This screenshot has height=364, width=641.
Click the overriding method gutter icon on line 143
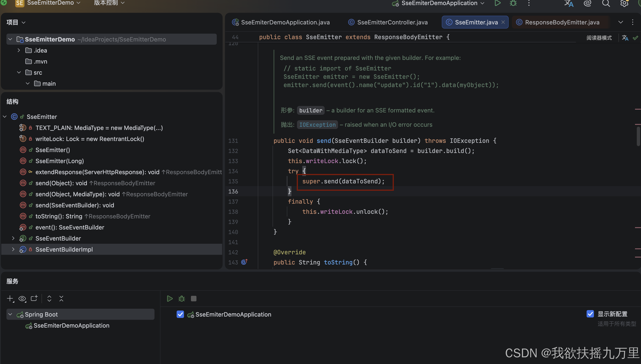point(244,262)
